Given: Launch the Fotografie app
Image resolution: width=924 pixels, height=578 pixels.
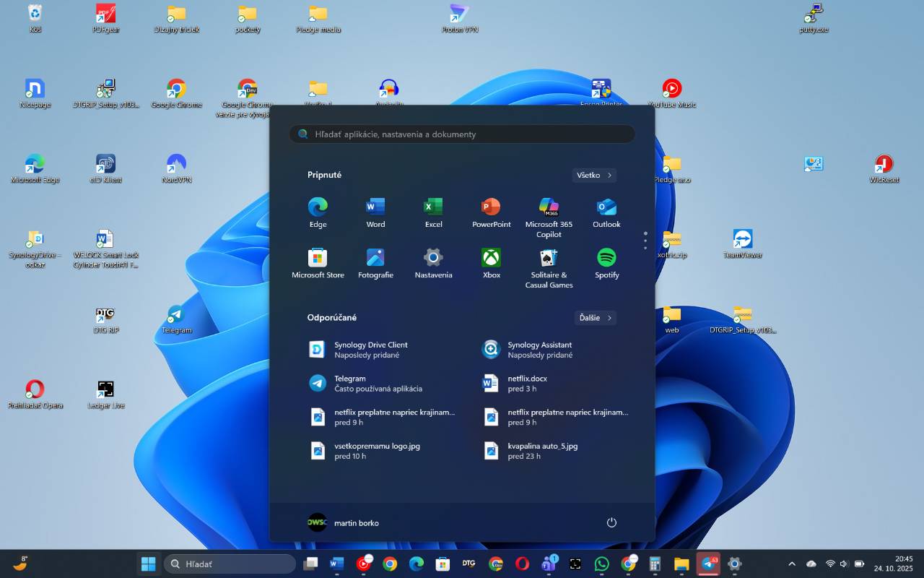Looking at the screenshot, I should pyautogui.click(x=375, y=264).
